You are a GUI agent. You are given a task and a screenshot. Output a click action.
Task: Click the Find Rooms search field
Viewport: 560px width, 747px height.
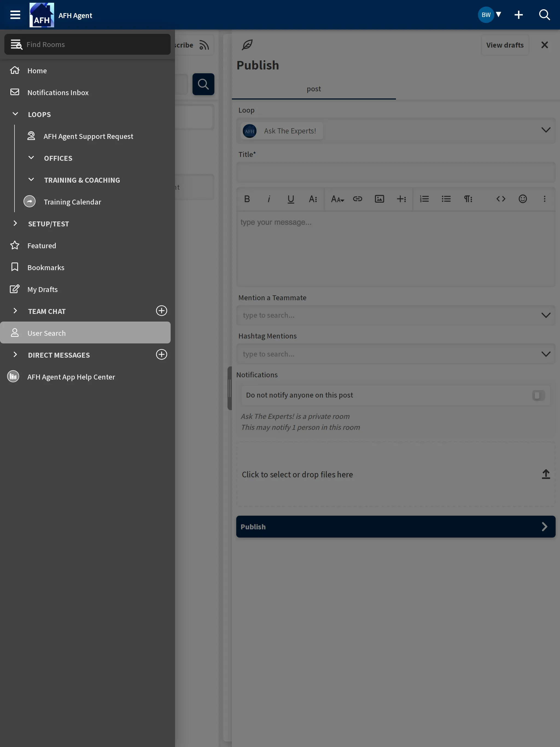87,44
